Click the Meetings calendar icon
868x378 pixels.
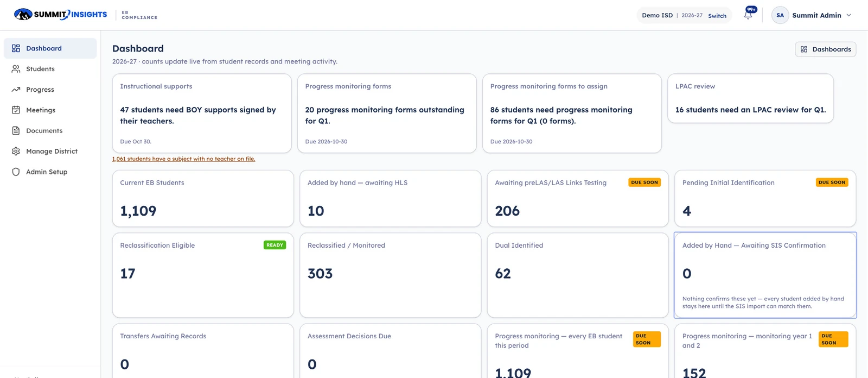pyautogui.click(x=16, y=110)
